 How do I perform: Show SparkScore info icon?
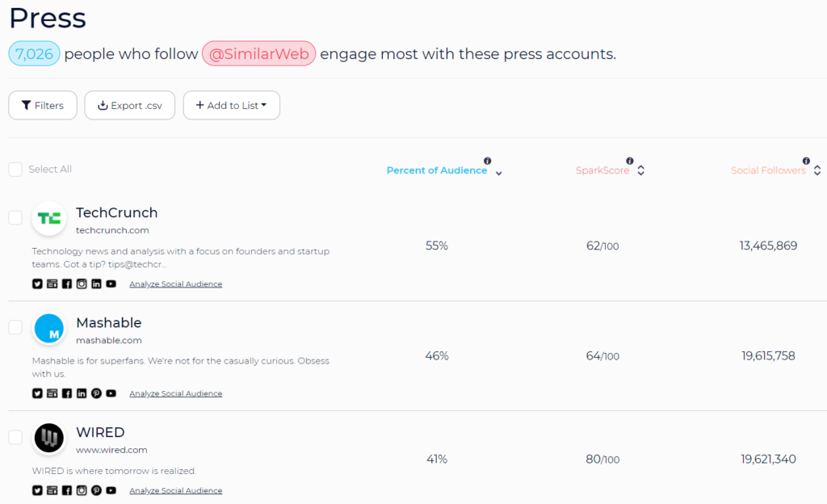tap(630, 161)
